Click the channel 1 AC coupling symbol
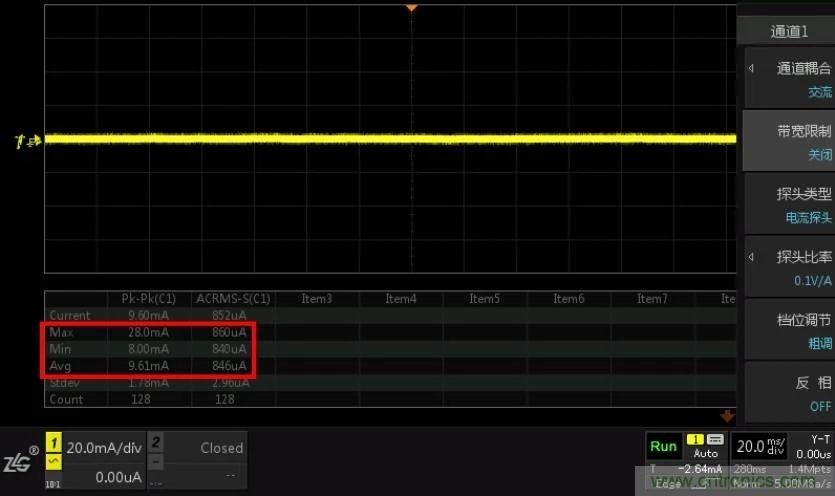The height and width of the screenshot is (496, 835). (52, 460)
